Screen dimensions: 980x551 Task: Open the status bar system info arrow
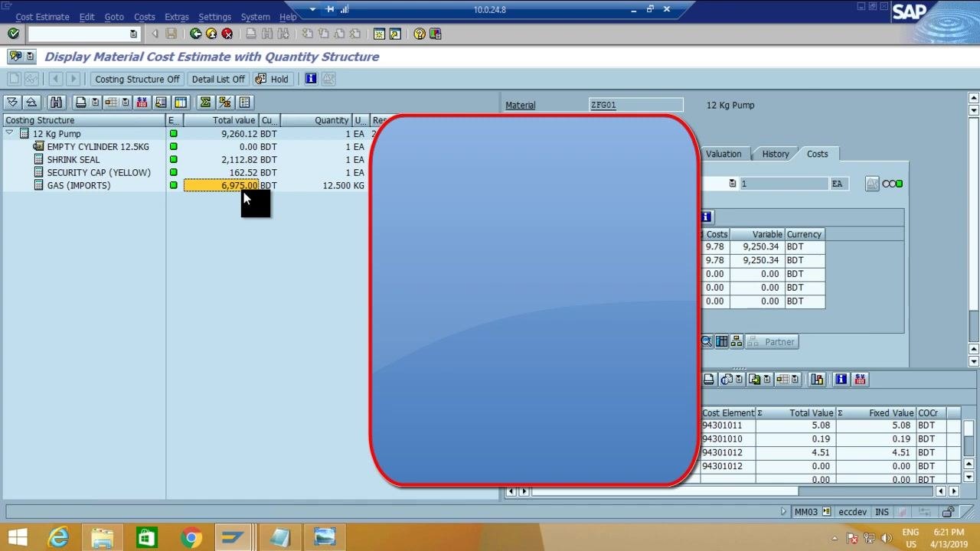(x=783, y=512)
